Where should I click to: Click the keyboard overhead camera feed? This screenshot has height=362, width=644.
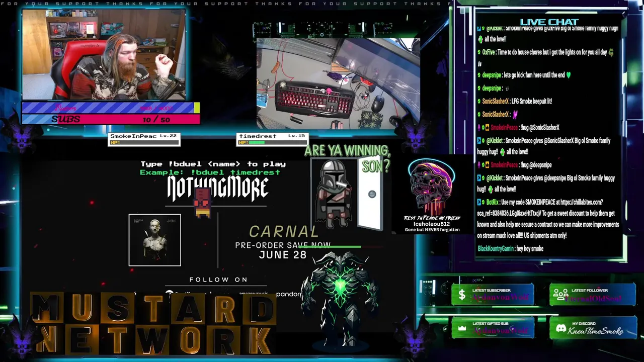tap(338, 84)
